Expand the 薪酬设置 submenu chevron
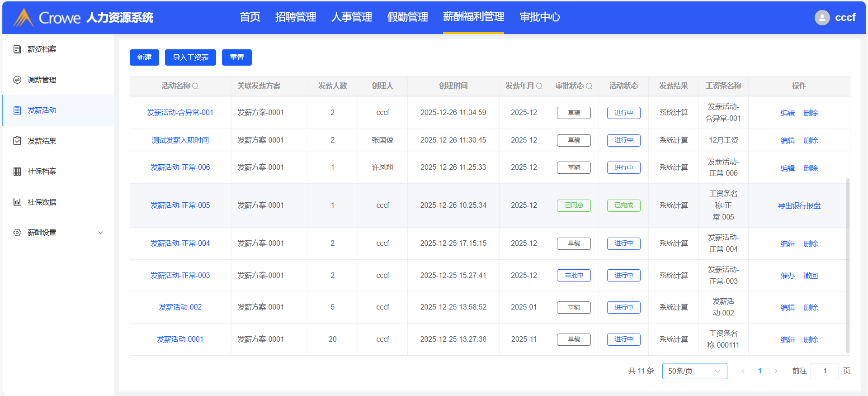The image size is (868, 396). click(x=101, y=233)
